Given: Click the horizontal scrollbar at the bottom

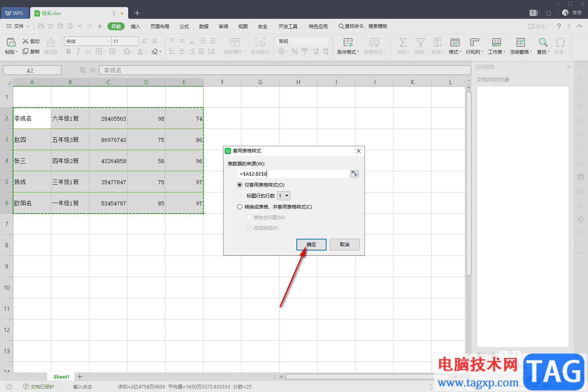Looking at the screenshot, I should click(367, 377).
